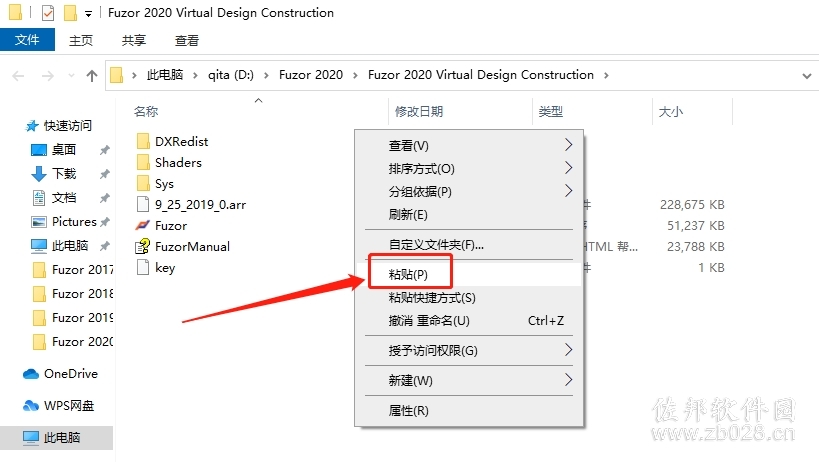
Task: Open the DXRedist folder icon
Action: (x=143, y=141)
